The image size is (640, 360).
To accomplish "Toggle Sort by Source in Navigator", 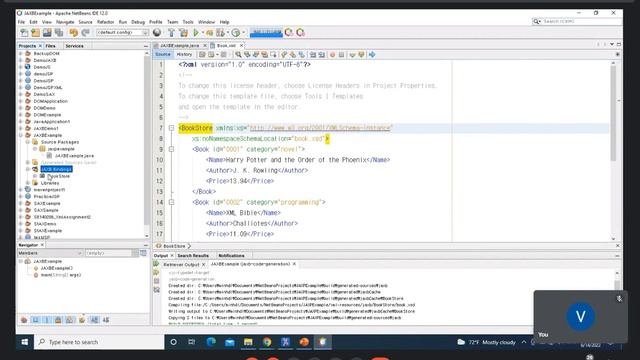I will point(106,320).
